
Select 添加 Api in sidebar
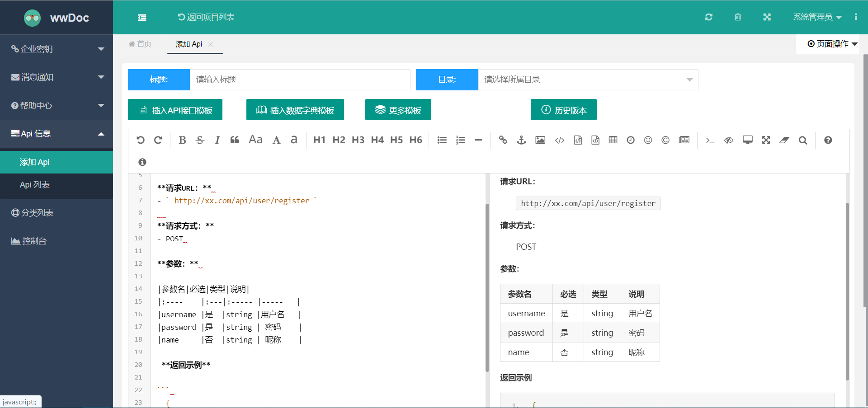(57, 162)
